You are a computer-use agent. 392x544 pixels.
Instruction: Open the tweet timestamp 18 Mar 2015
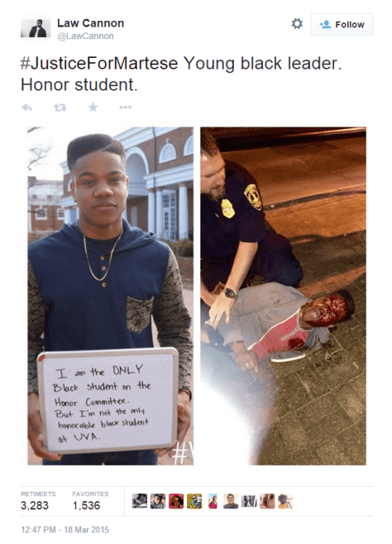[65, 530]
